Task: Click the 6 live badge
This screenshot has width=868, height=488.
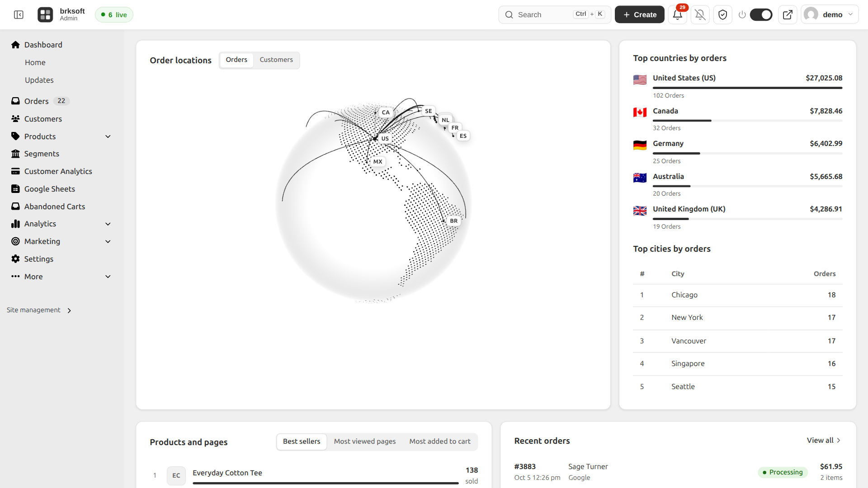Action: [x=114, y=15]
